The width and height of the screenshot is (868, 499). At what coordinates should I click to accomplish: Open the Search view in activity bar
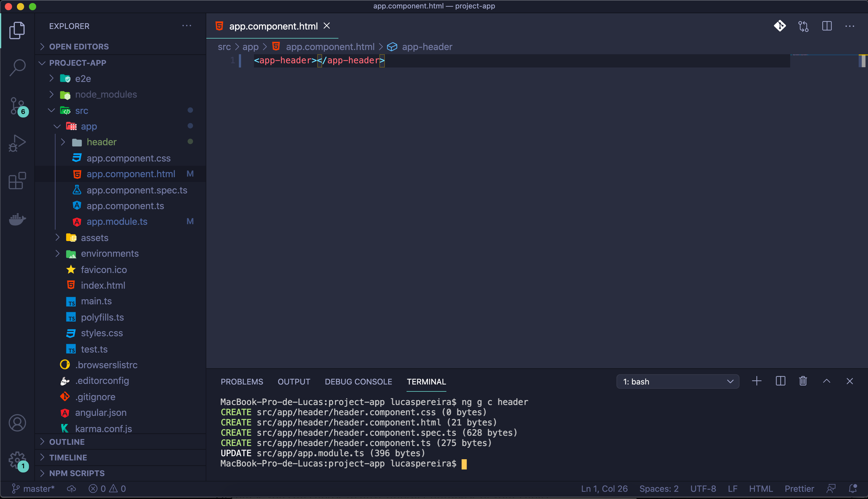pyautogui.click(x=17, y=67)
